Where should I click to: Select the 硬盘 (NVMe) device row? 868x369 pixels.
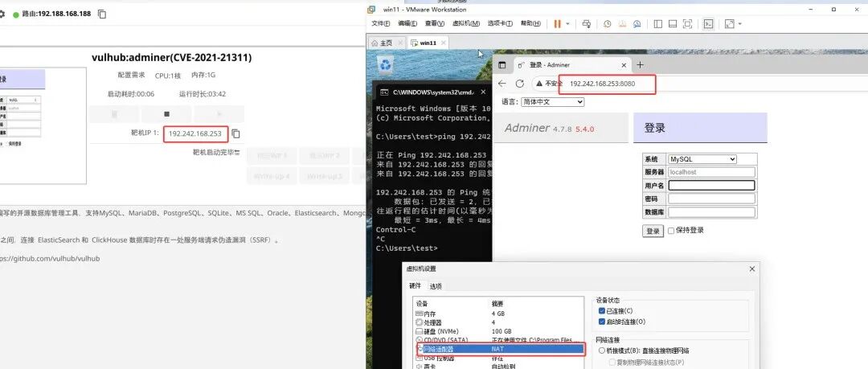(x=498, y=331)
